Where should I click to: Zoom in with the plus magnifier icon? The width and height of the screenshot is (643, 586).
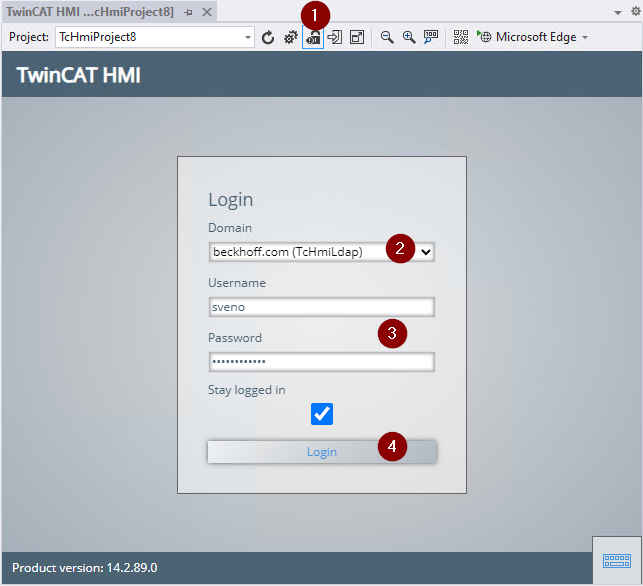pos(409,37)
